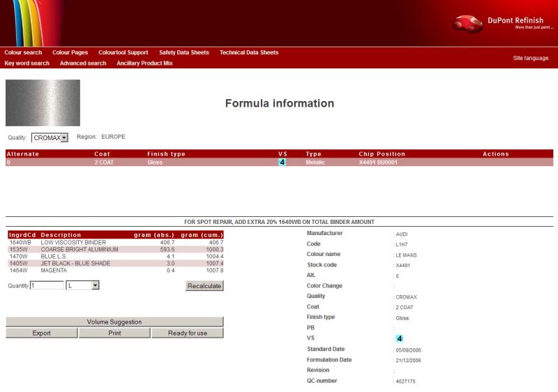Open Safety Data Sheets page
This screenshot has width=558, height=392.
click(183, 52)
